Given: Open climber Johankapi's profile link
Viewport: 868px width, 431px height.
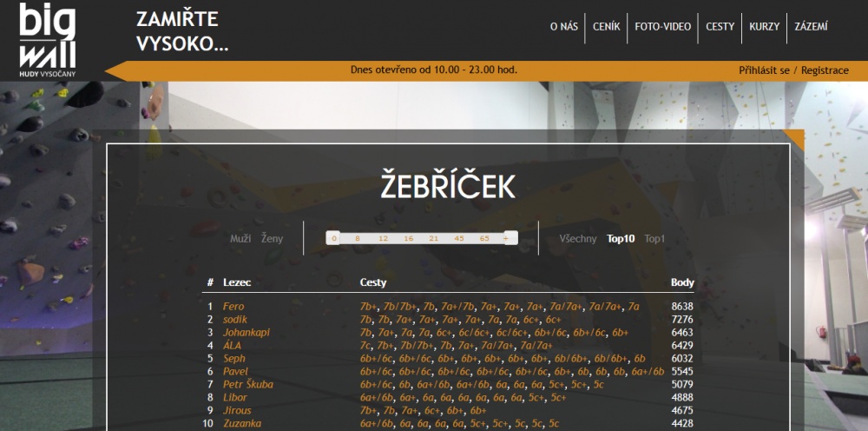Looking at the screenshot, I should [247, 333].
